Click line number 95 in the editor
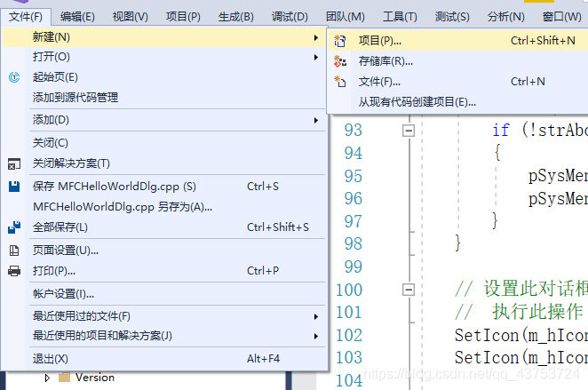The height and width of the screenshot is (390, 588). (354, 176)
